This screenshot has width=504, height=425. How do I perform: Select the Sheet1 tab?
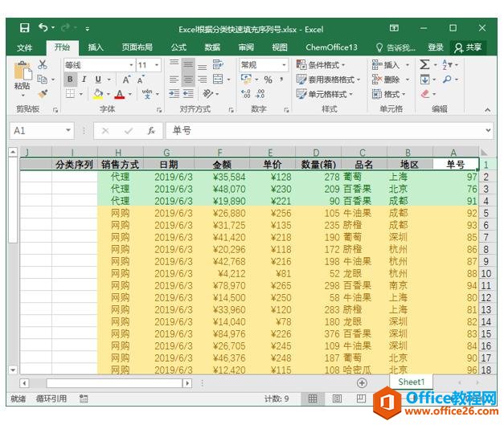tap(411, 382)
